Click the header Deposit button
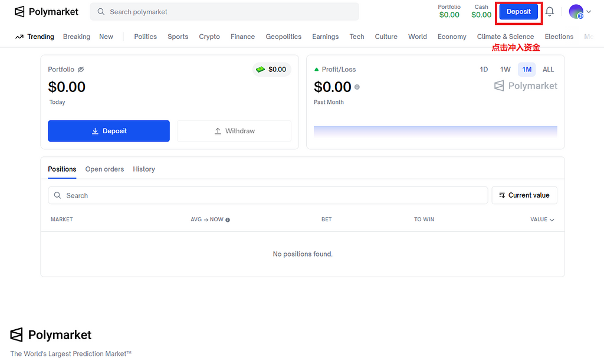604x364 pixels. click(x=518, y=12)
